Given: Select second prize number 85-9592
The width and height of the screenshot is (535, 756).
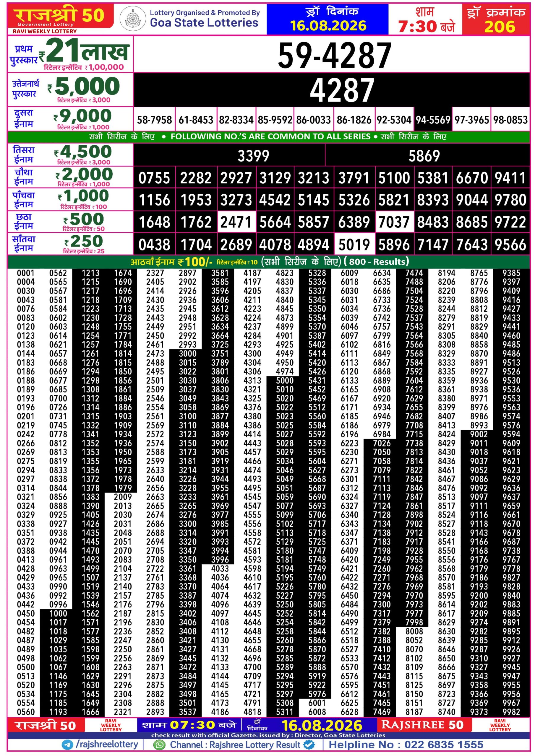Looking at the screenshot, I should (x=275, y=120).
